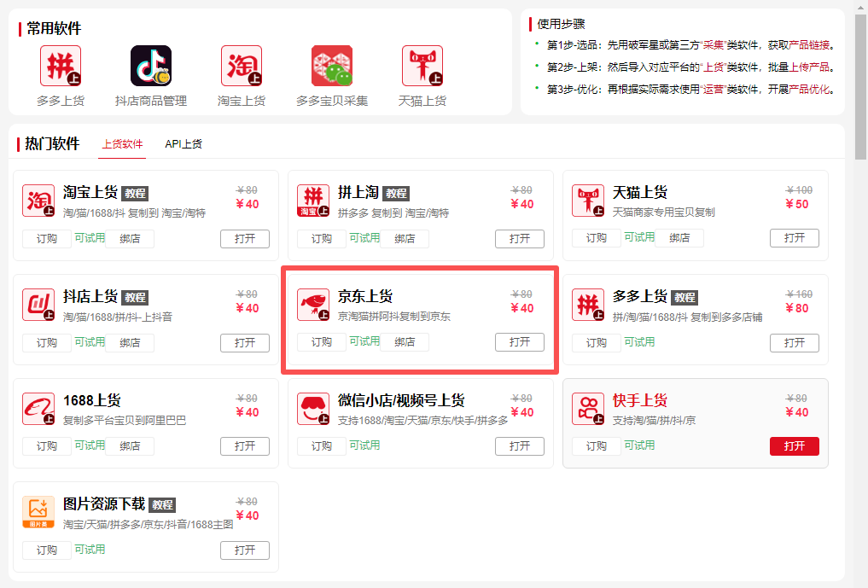Order 抖店上货 with its 订购 button
The height and width of the screenshot is (588, 868).
pos(46,343)
